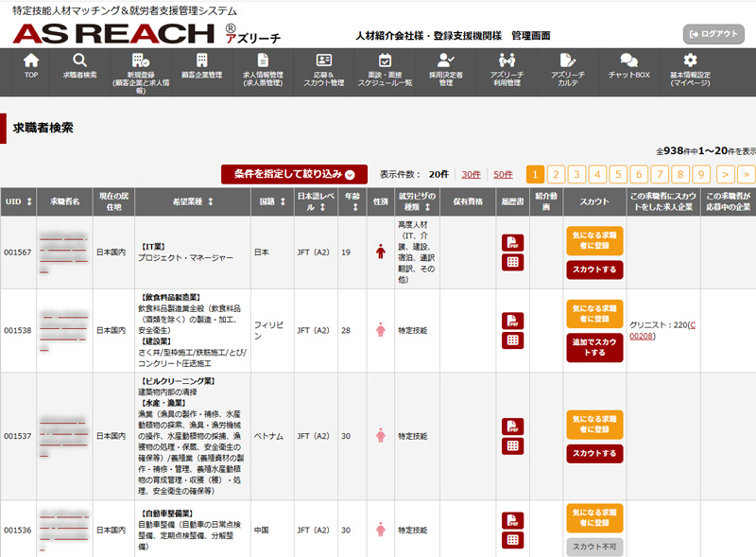Go to results page 8
This screenshot has height=557, width=756.
[680, 174]
